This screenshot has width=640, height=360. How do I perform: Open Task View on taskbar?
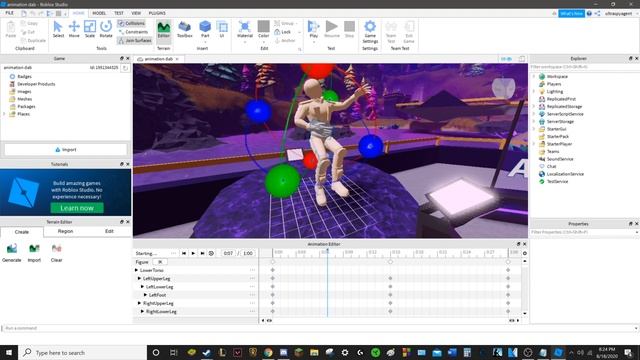173,353
